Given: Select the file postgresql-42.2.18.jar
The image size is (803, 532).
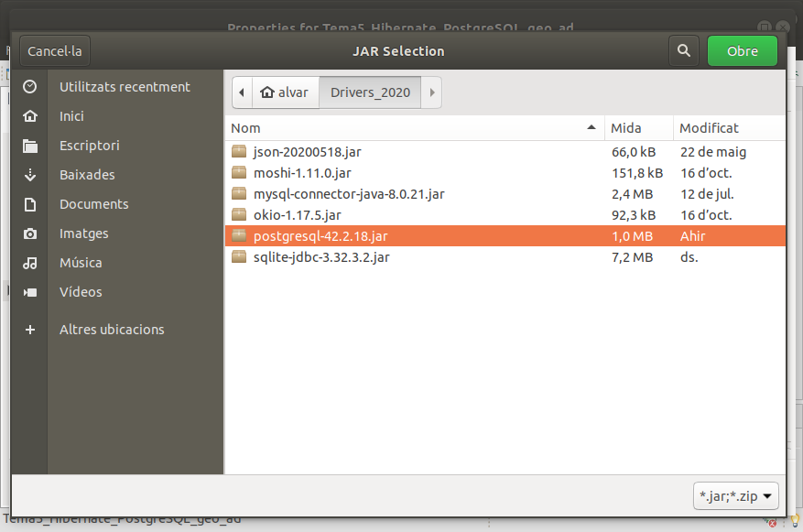Looking at the screenshot, I should coord(505,235).
